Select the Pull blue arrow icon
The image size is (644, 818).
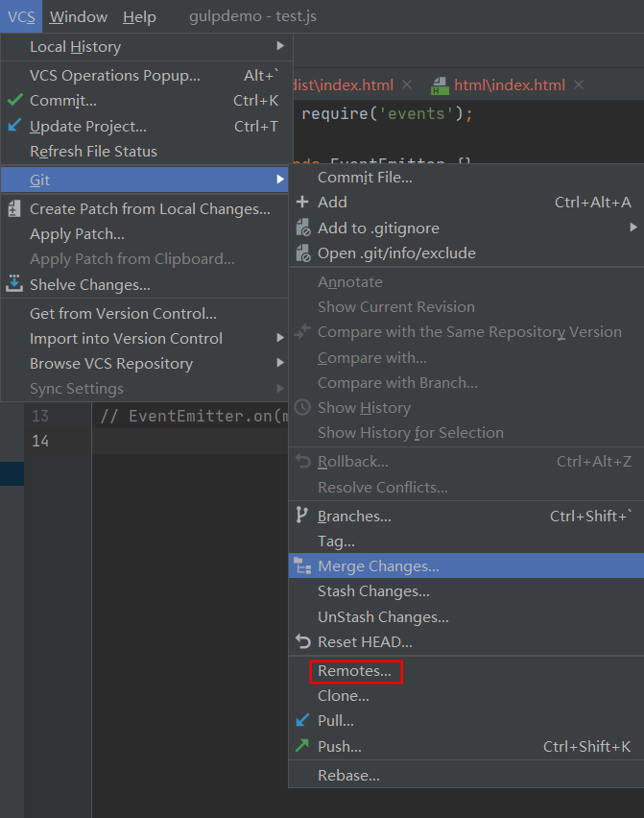coord(302,721)
